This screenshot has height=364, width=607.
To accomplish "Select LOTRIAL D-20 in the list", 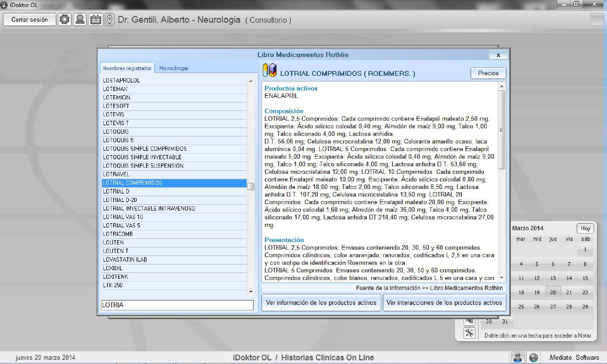I will (x=174, y=200).
